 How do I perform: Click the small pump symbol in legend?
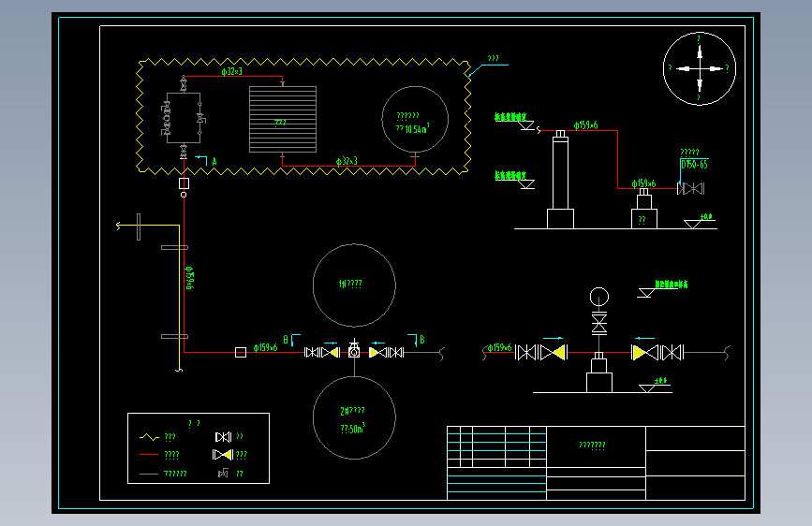click(x=223, y=473)
